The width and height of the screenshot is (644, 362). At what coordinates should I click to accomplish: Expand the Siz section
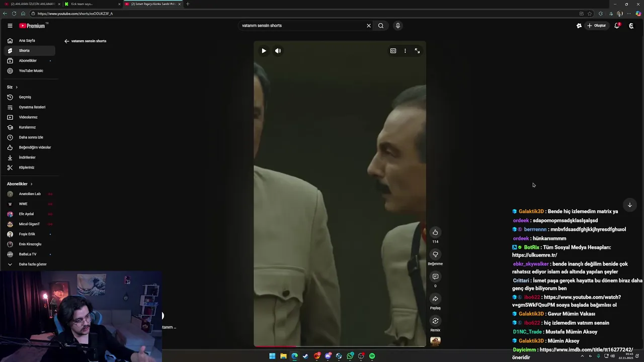[x=13, y=87]
